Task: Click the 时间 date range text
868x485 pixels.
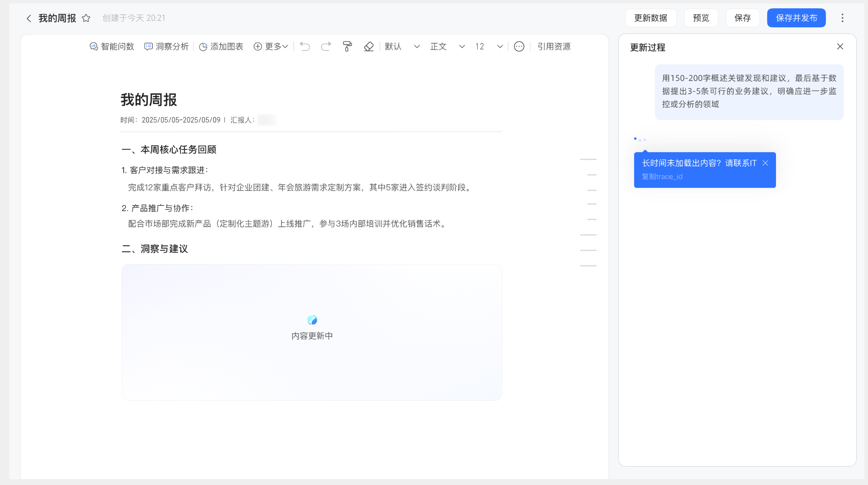Action: [x=170, y=120]
